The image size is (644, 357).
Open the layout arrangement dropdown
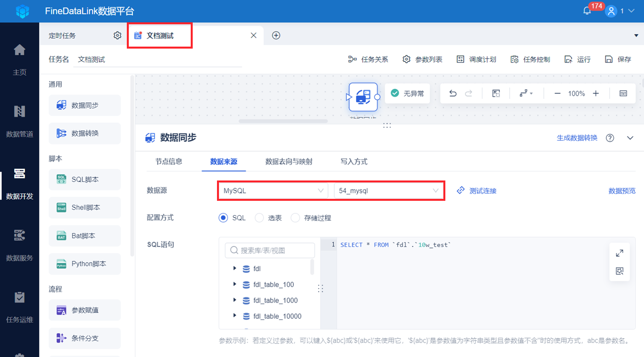(526, 93)
